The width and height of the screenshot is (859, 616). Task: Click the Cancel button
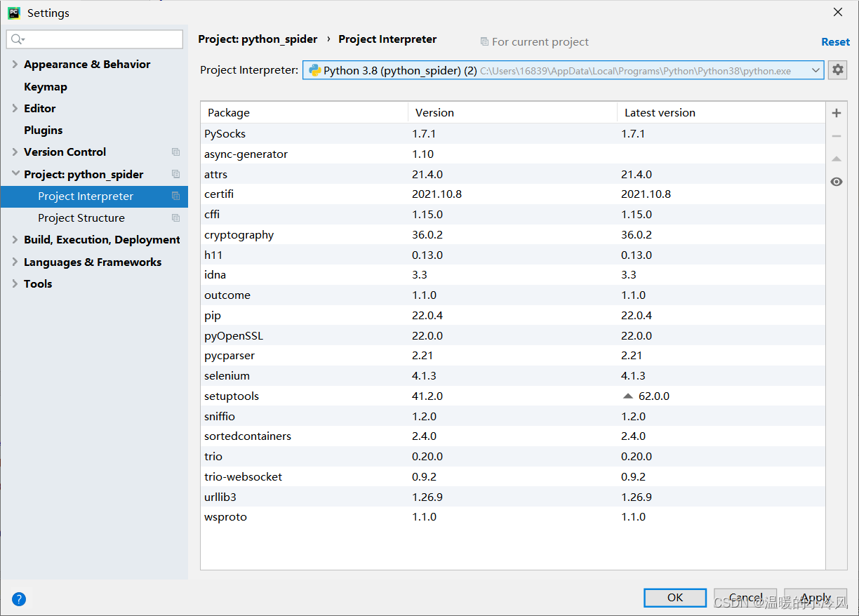[745, 598]
